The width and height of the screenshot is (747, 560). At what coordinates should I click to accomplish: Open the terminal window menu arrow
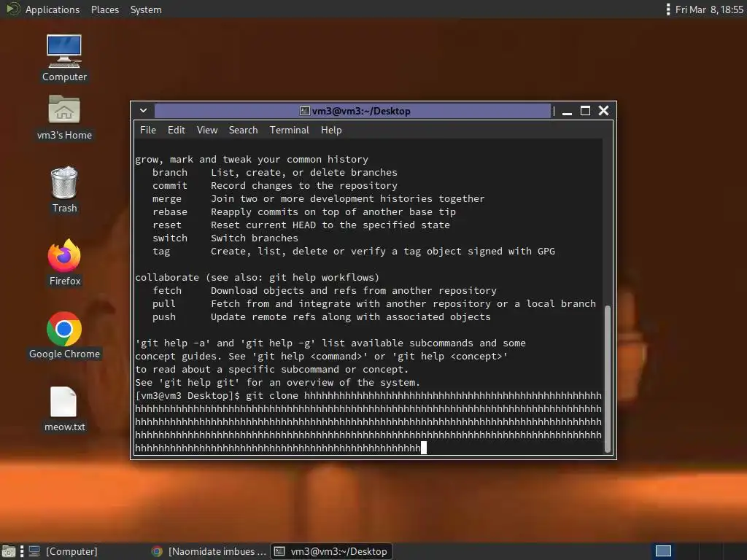click(x=143, y=111)
